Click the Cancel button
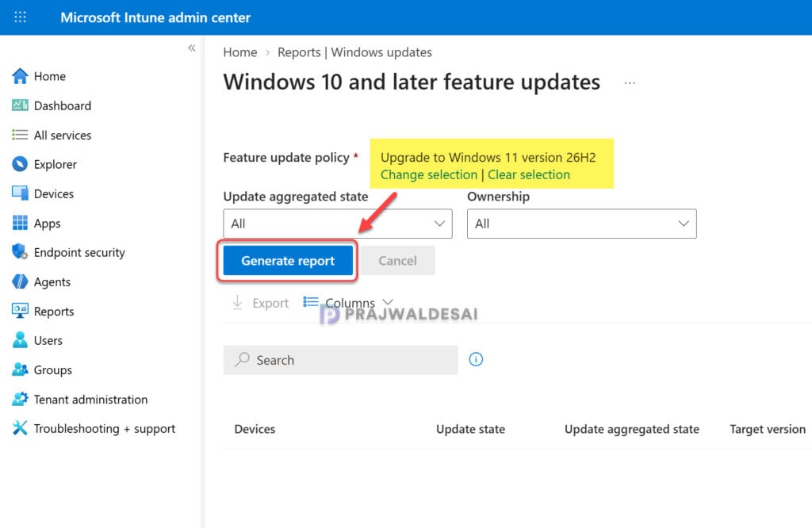The image size is (812, 528). 398,260
